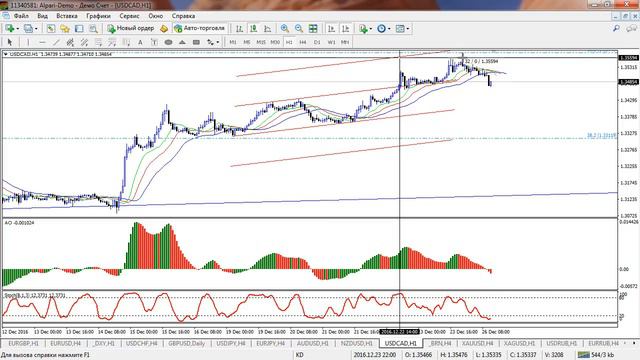640x360 pixels.
Task: Open the MetaEditor yellow book icon
Action: (x=164, y=29)
